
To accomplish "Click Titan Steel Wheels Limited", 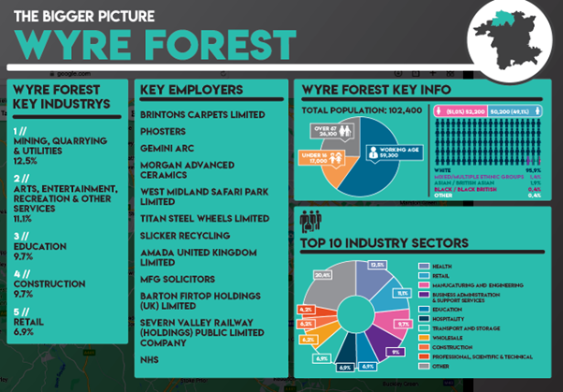I will [x=205, y=219].
